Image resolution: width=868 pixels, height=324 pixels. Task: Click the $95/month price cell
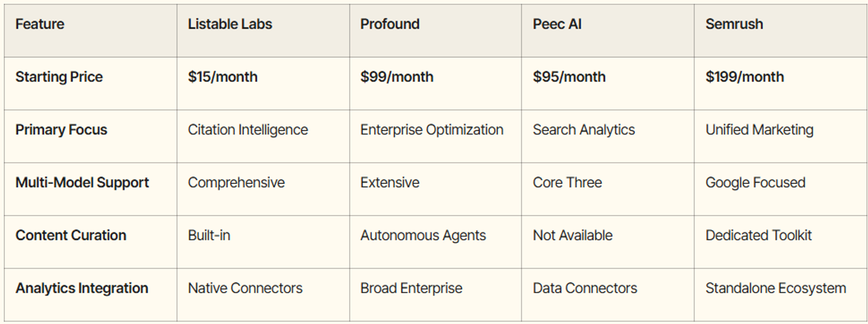(569, 77)
